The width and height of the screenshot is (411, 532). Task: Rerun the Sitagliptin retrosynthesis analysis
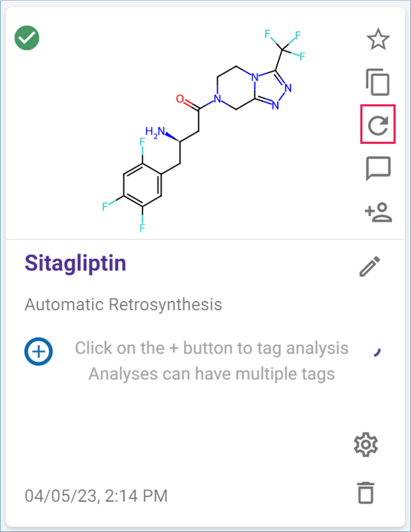pyautogui.click(x=378, y=125)
